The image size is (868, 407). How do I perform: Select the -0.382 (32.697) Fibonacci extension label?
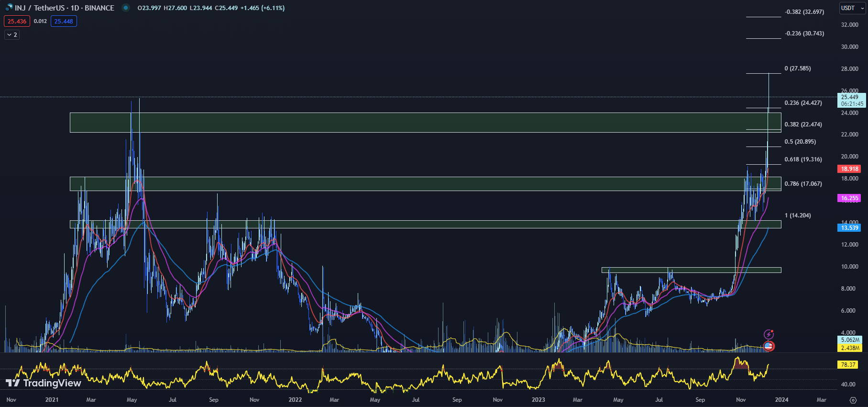tap(804, 12)
